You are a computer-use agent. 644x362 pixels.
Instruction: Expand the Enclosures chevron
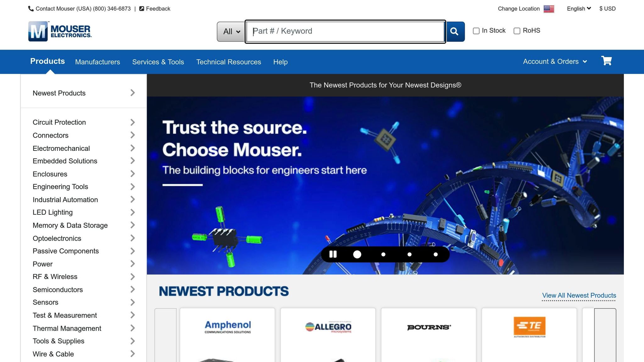tap(133, 174)
